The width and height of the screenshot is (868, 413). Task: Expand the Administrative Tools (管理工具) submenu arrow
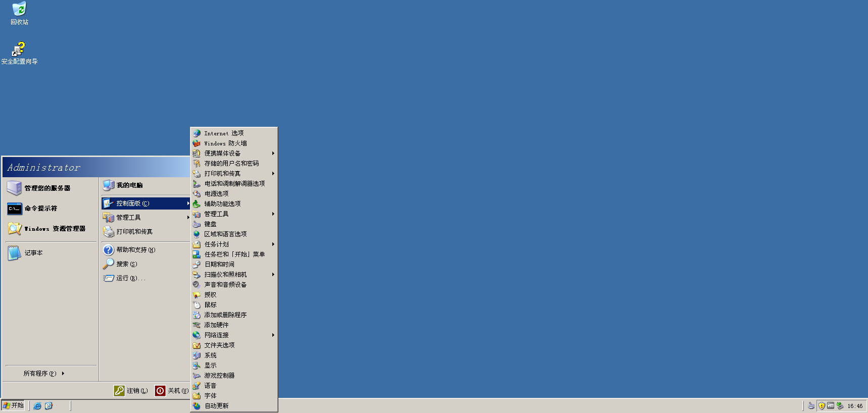tap(188, 218)
